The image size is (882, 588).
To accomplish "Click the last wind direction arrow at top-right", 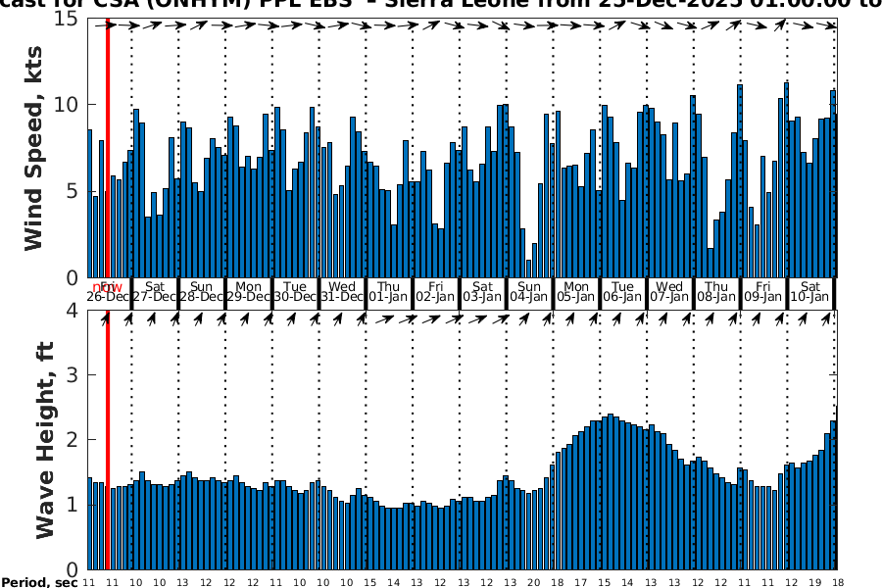I will (831, 24).
